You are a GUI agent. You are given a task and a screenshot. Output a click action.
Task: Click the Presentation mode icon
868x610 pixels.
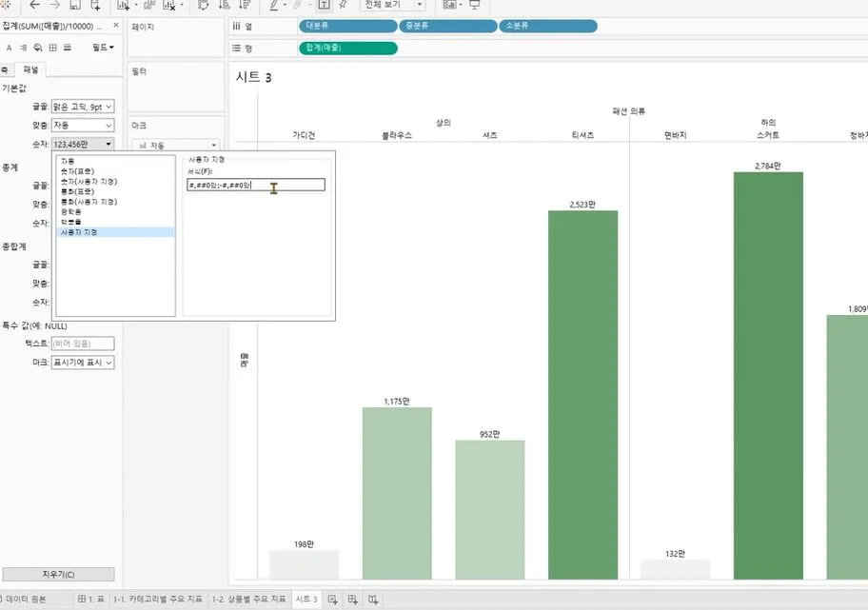tap(474, 5)
